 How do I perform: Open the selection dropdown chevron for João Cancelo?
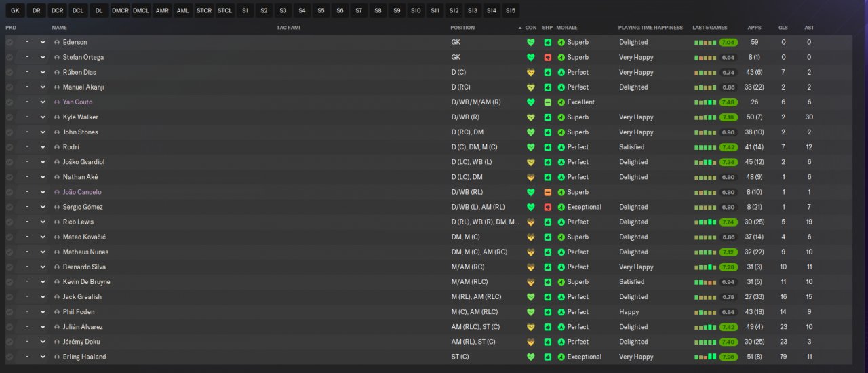[x=43, y=192]
